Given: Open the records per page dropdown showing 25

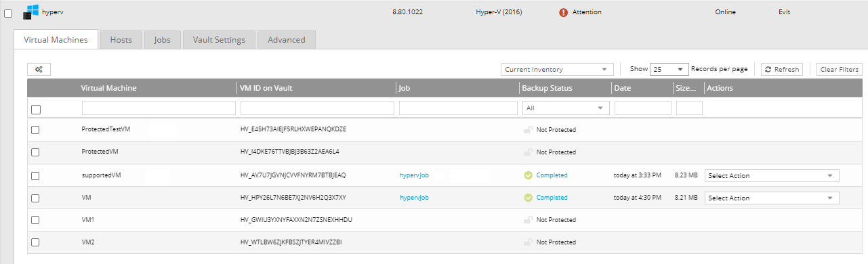Looking at the screenshot, I should point(669,69).
